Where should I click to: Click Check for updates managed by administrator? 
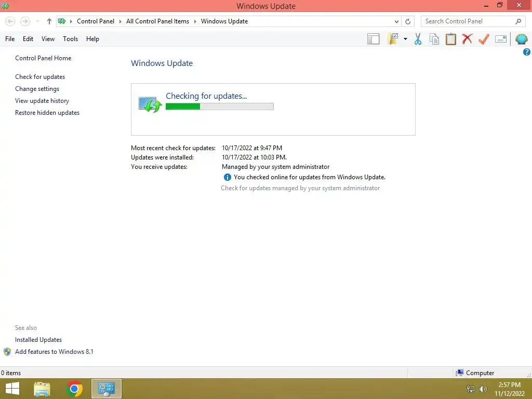tap(300, 188)
